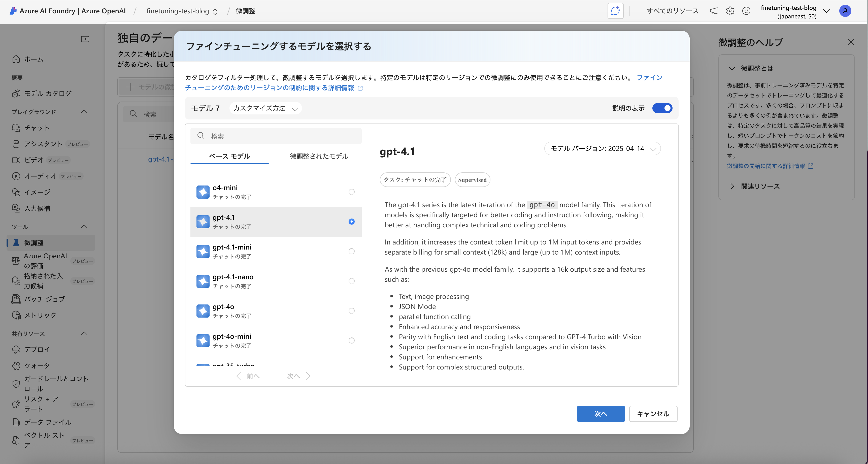Open メトリック in sidebar

point(51,315)
